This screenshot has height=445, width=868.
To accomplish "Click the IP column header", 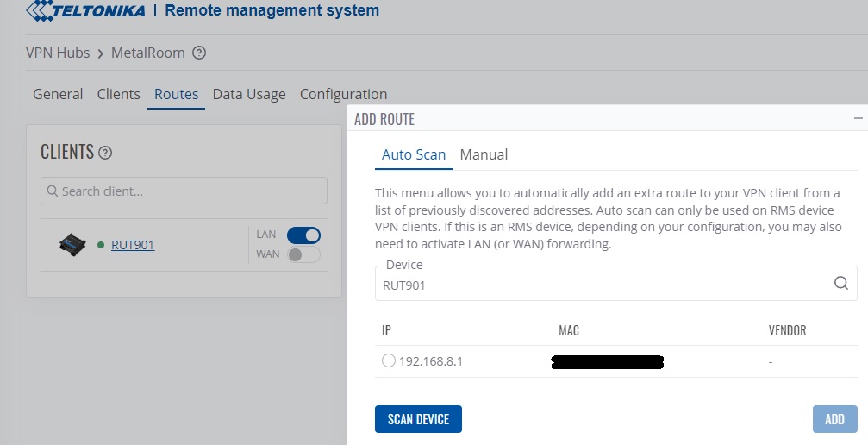I will tap(386, 330).
